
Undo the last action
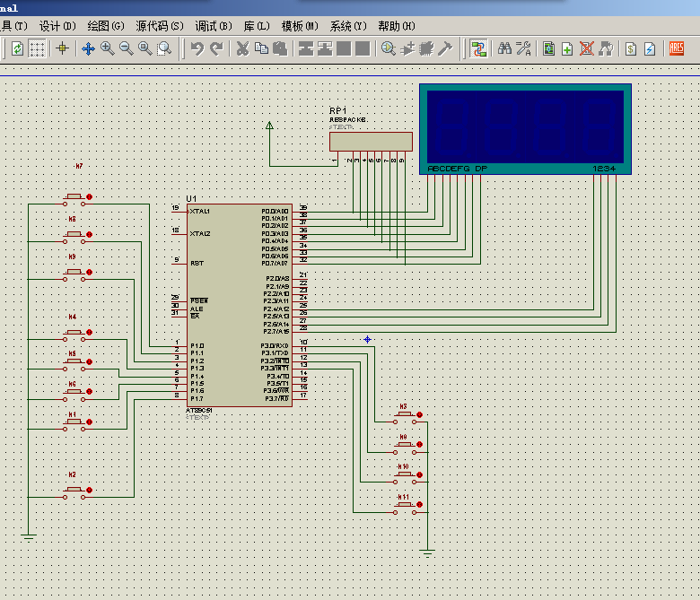[x=197, y=48]
